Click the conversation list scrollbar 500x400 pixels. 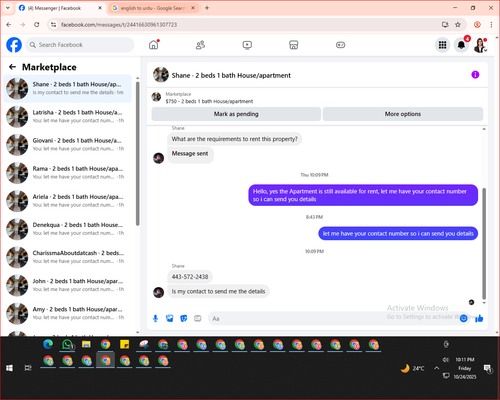click(137, 153)
